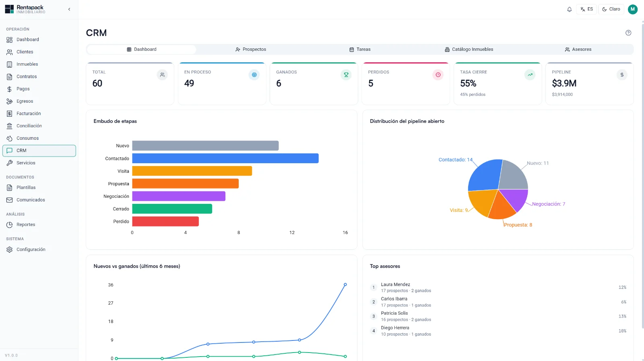Select Diego Herrera in Top asesores
Viewport: 644px width, 361px height.
pyautogui.click(x=498, y=331)
